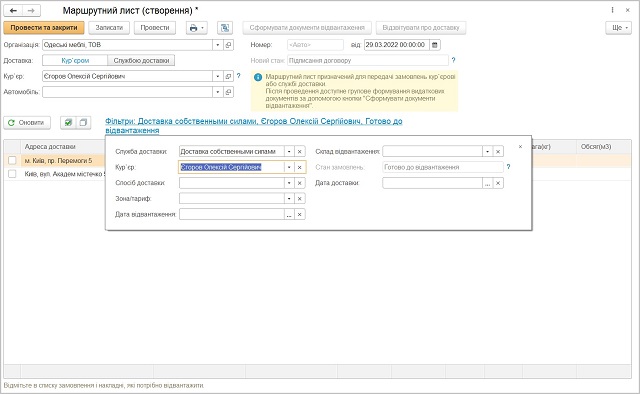Click the Записати button
The height and width of the screenshot is (394, 640).
109,28
